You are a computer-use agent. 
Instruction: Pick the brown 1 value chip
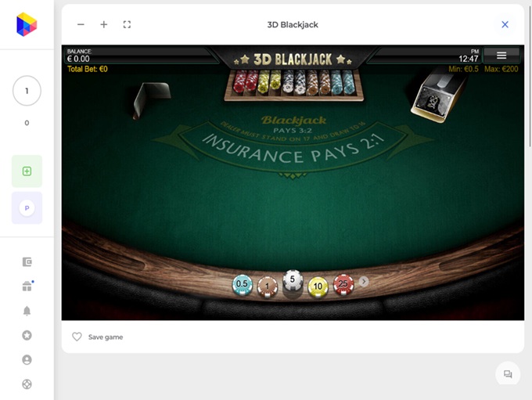pos(268,286)
